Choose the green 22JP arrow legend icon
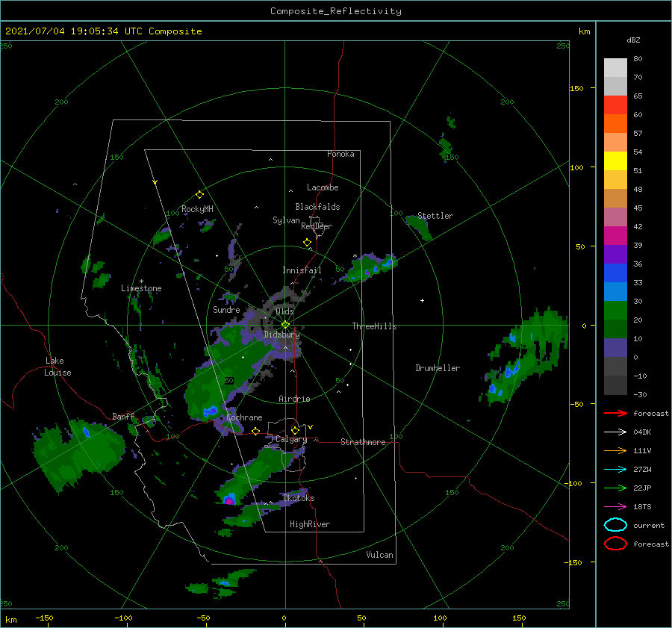672x628 pixels. 615,488
